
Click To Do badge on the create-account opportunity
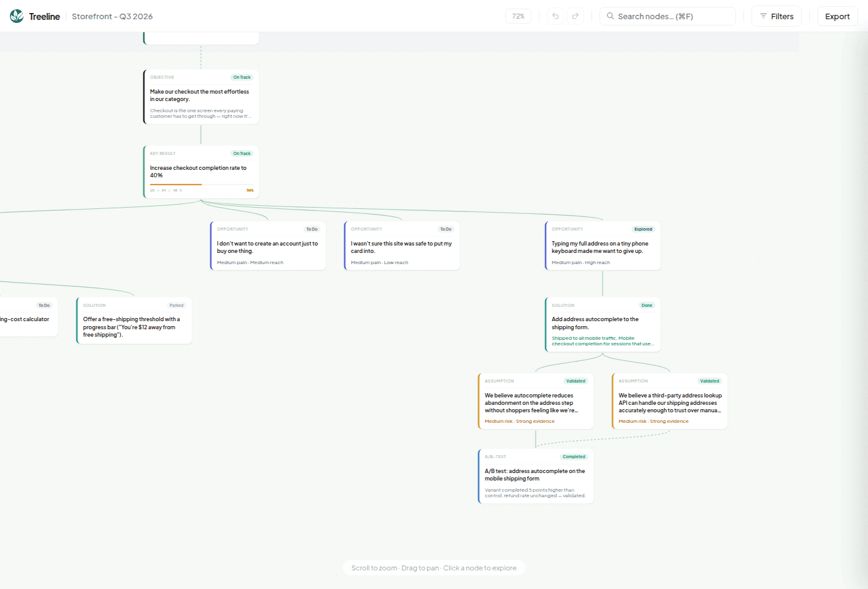pos(312,229)
